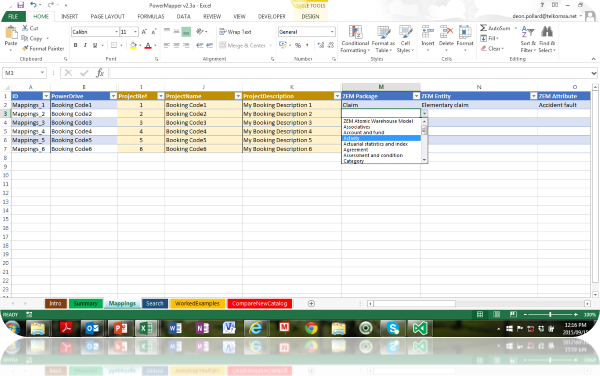This screenshot has width=600, height=376.
Task: Click the zoom slider handle
Action: (x=550, y=314)
